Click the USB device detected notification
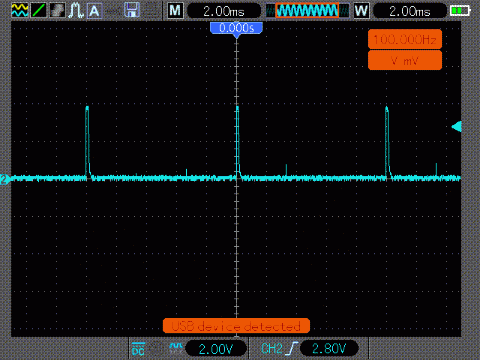Screen dimensions: 480x360 236,326
